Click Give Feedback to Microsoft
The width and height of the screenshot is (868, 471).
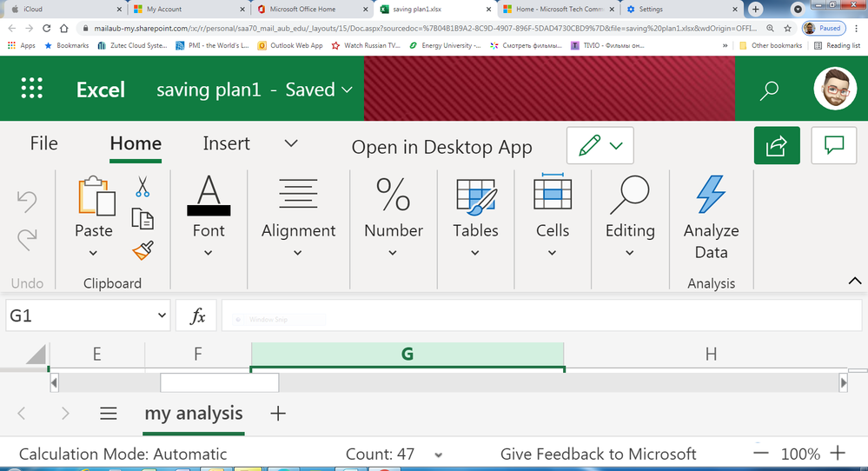[598, 454]
